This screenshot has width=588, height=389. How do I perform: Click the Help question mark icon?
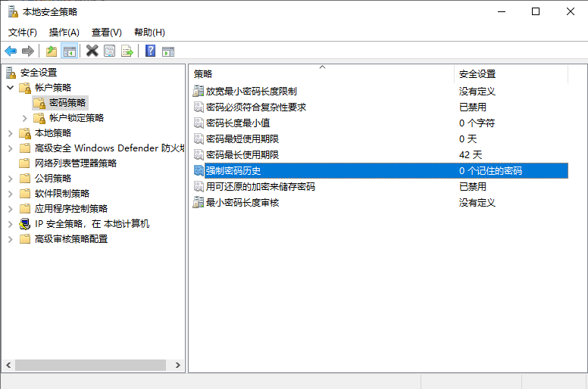coord(150,51)
